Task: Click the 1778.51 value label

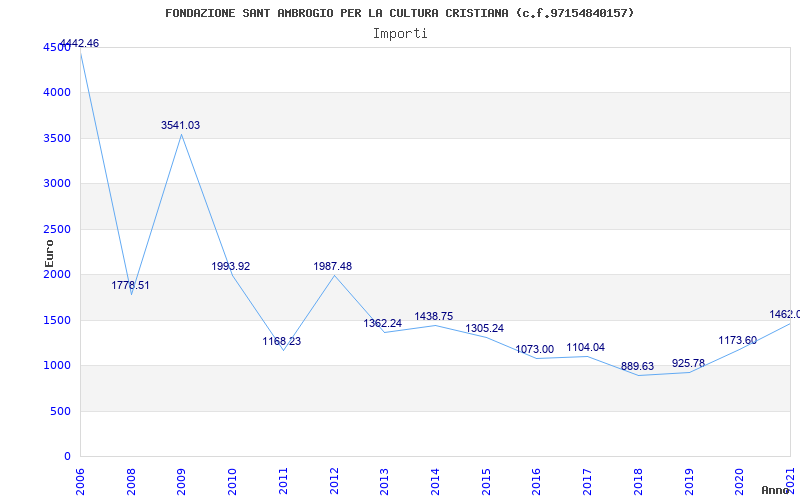Action: tap(131, 285)
